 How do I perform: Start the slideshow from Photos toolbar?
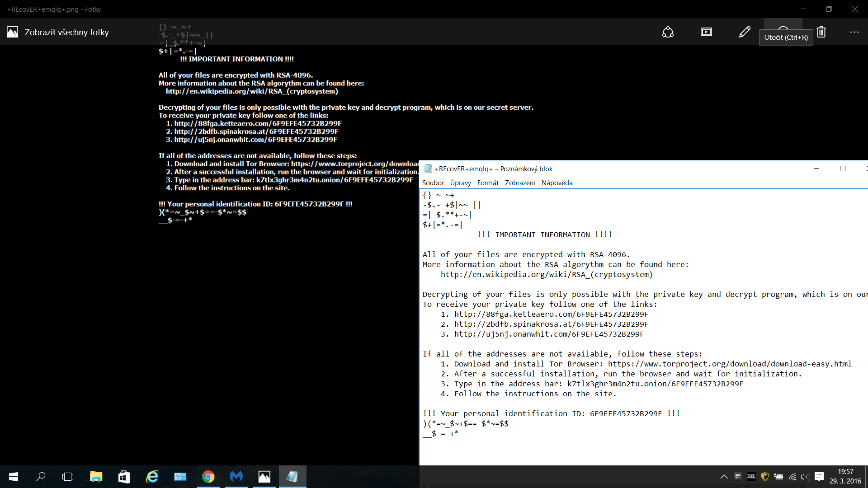click(x=706, y=32)
